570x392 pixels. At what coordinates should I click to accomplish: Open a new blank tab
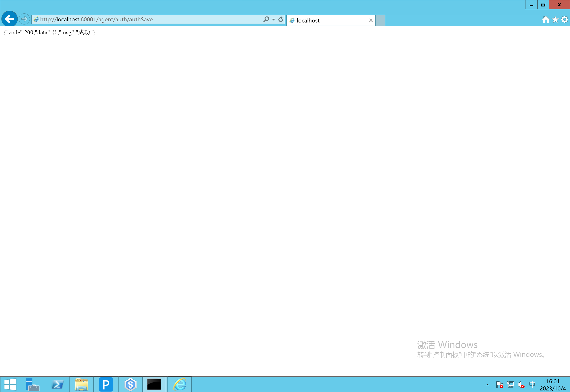pos(380,20)
